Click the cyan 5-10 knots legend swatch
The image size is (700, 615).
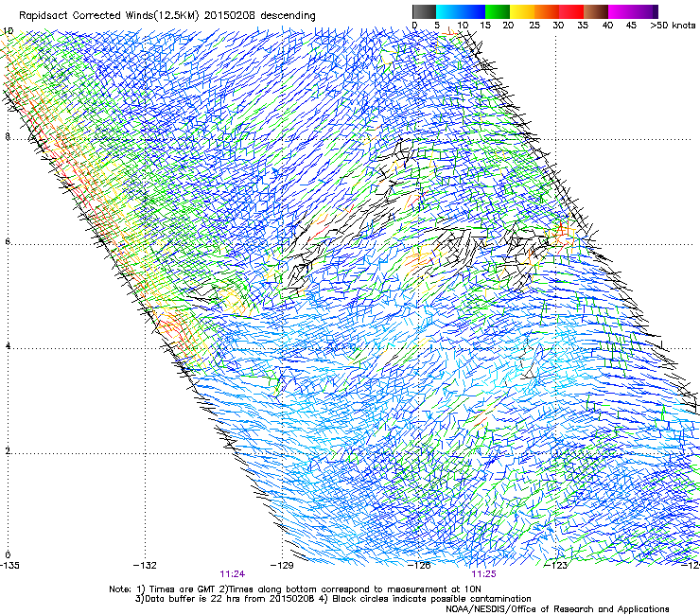pos(448,11)
